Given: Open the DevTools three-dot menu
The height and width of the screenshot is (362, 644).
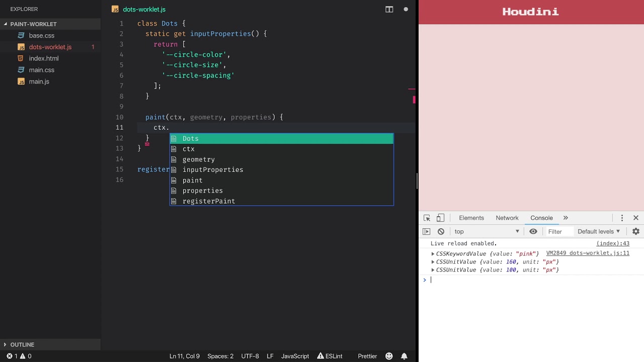Looking at the screenshot, I should pyautogui.click(x=622, y=218).
